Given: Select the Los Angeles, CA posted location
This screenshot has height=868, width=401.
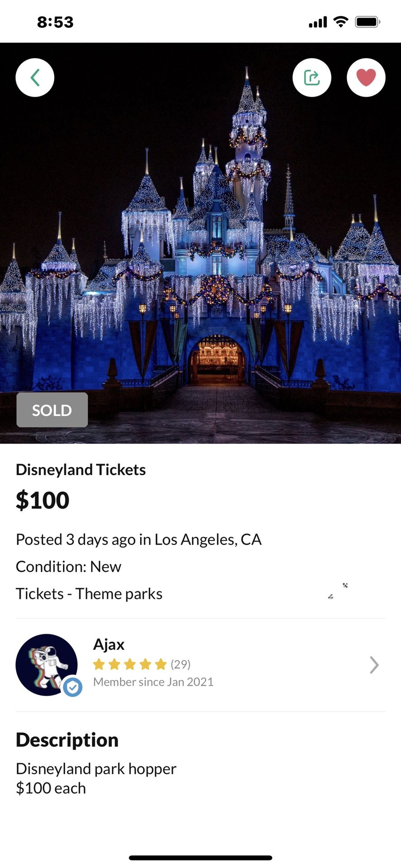Looking at the screenshot, I should pos(208,539).
